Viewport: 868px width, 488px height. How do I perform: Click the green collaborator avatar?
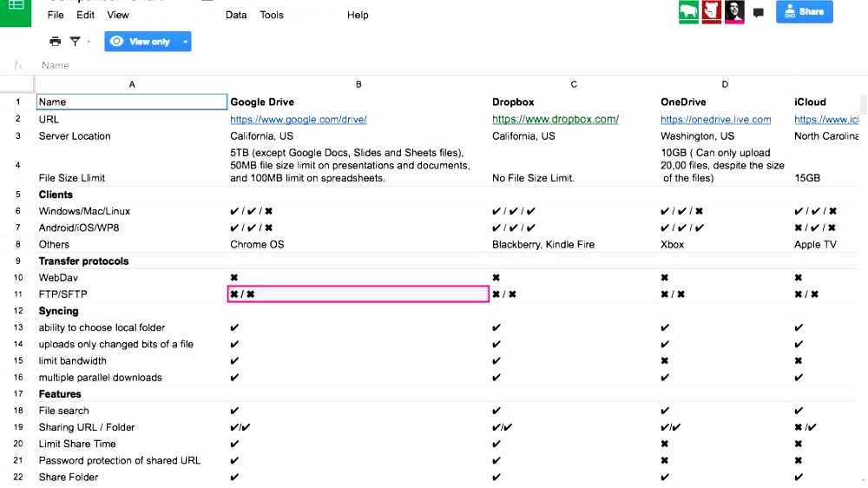coord(688,12)
